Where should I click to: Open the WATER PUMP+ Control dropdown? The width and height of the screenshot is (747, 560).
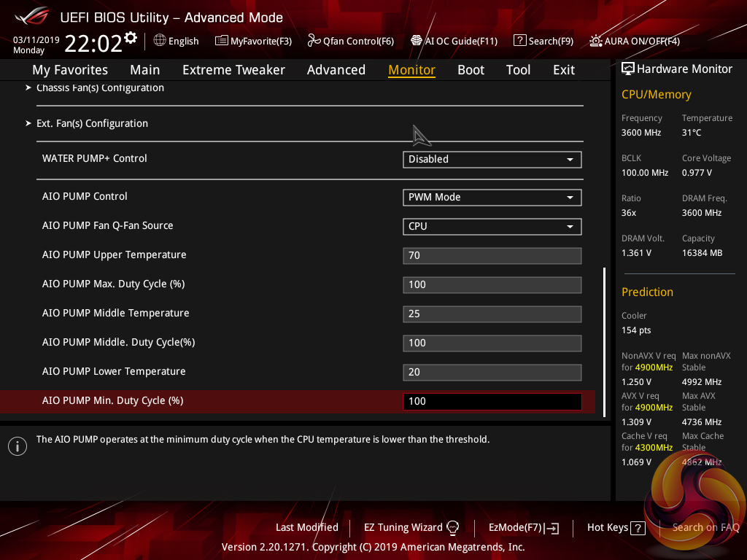click(x=492, y=160)
